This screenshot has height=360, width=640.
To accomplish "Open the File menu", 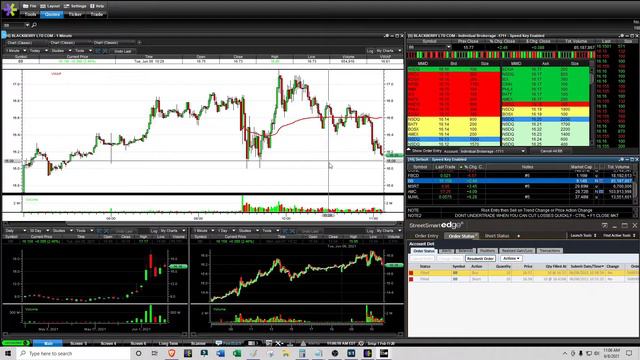I will click(29, 6).
